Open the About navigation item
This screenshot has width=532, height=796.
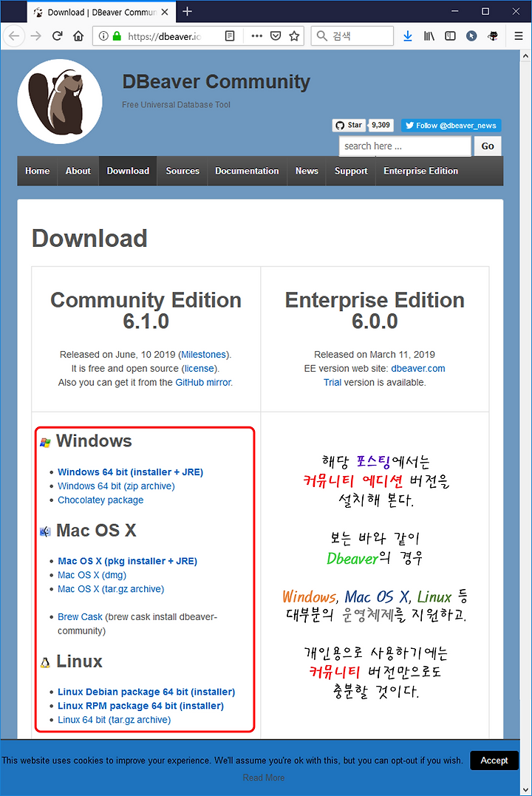[78, 171]
